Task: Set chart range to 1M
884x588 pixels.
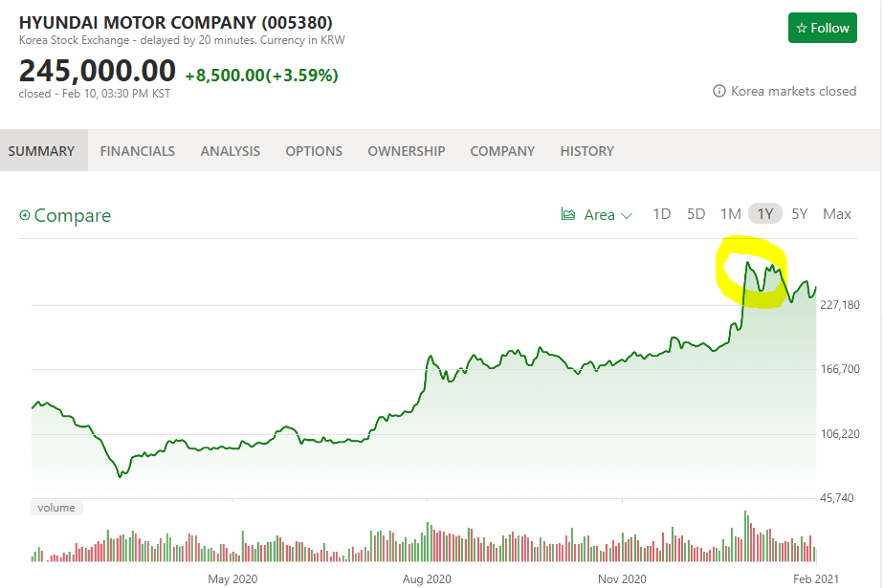Action: 730,214
